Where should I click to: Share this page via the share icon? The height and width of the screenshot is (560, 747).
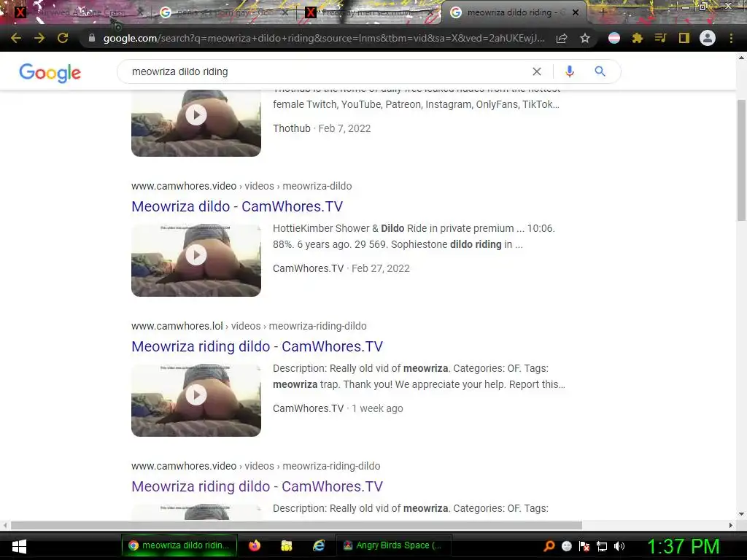pyautogui.click(x=562, y=38)
